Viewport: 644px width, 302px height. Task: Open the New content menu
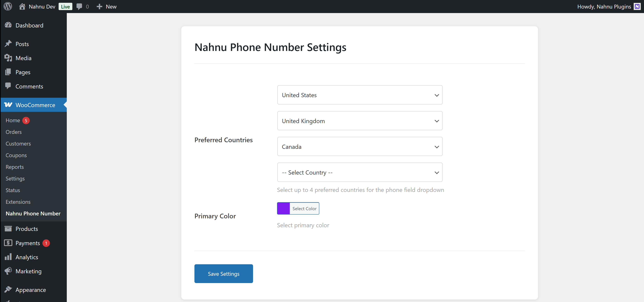(x=106, y=6)
